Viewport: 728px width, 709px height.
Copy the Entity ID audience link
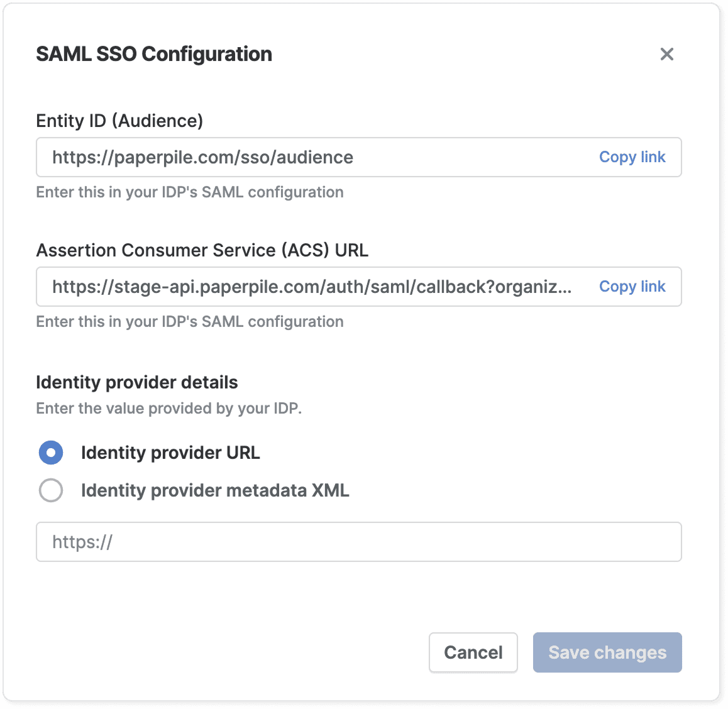632,157
